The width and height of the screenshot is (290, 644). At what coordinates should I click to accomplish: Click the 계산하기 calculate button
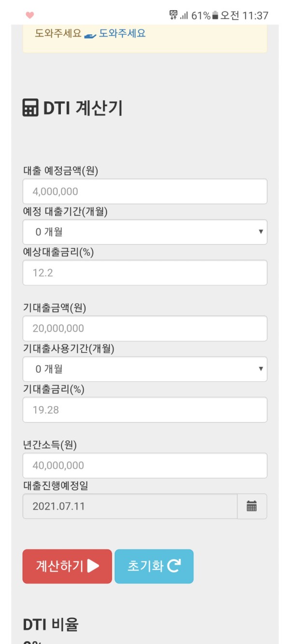67,566
